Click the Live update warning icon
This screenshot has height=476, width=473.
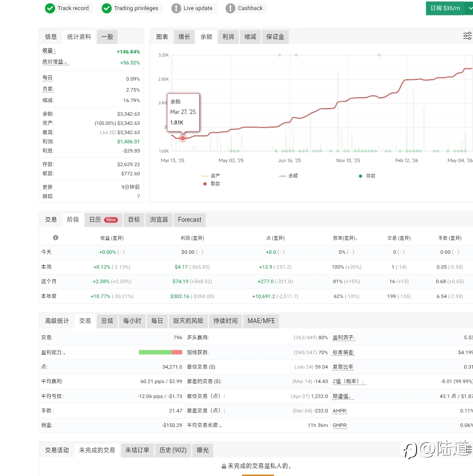(x=176, y=8)
